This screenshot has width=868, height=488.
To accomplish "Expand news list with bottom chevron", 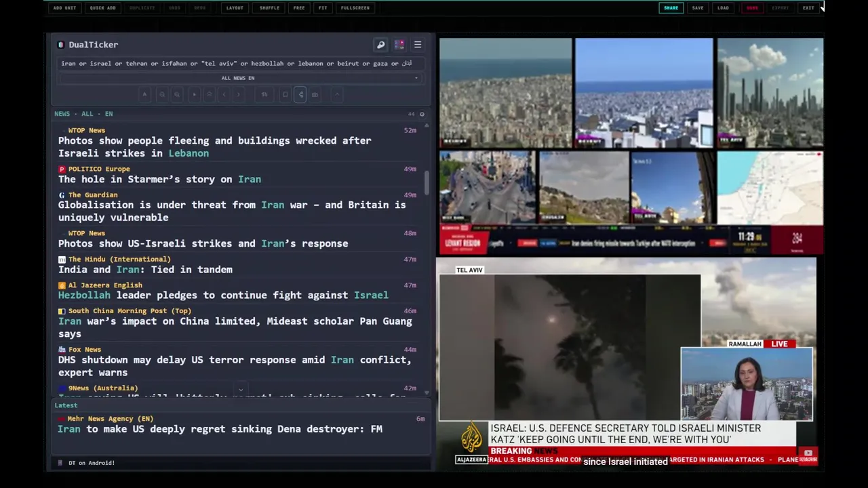I will point(241,390).
